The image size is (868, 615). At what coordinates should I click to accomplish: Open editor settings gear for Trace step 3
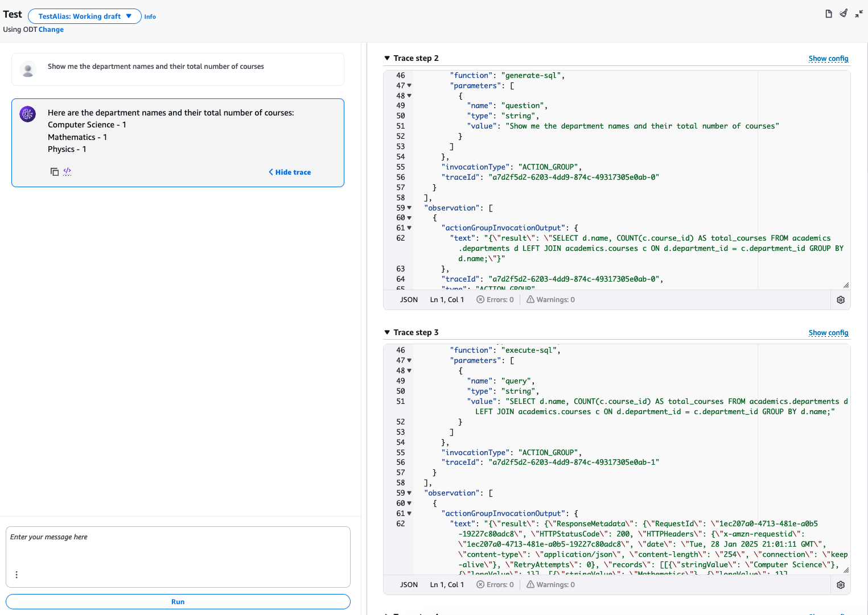(841, 585)
